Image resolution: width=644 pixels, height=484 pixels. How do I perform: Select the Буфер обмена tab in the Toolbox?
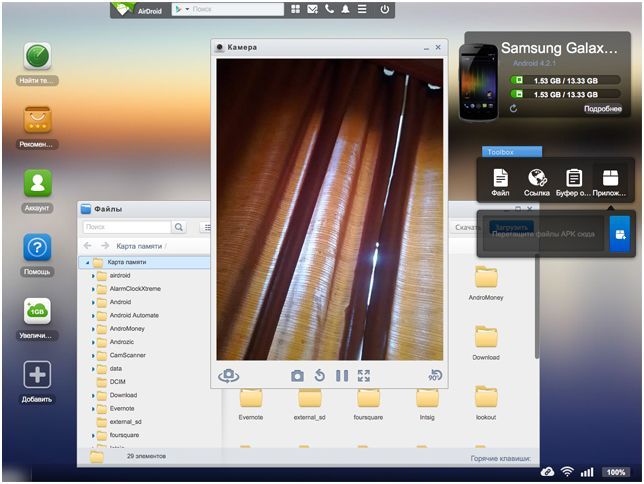tap(574, 181)
